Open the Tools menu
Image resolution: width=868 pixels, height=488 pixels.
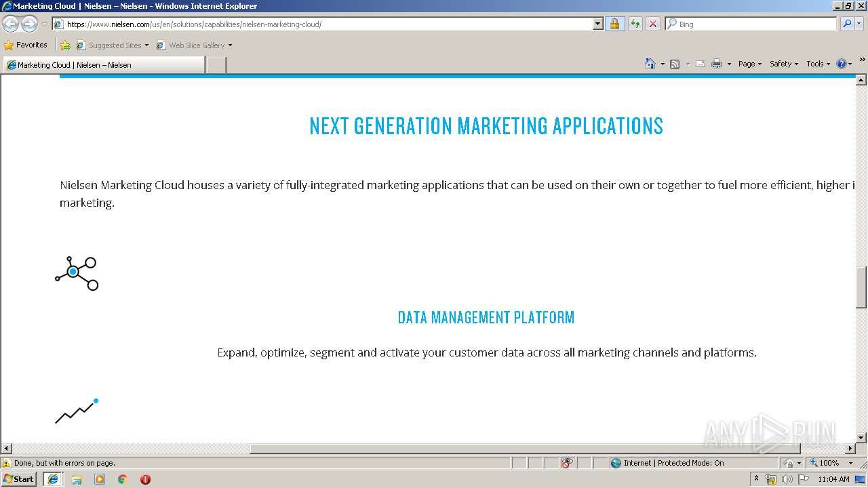pyautogui.click(x=818, y=64)
